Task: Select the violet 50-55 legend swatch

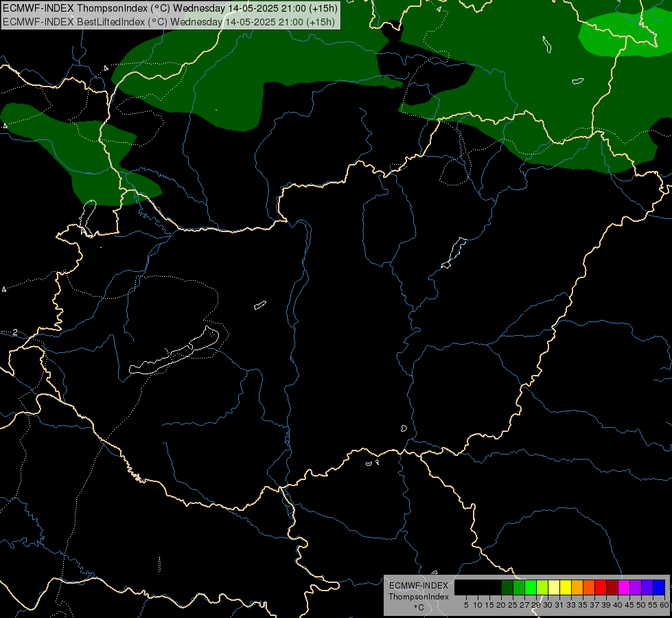Action: click(647, 587)
